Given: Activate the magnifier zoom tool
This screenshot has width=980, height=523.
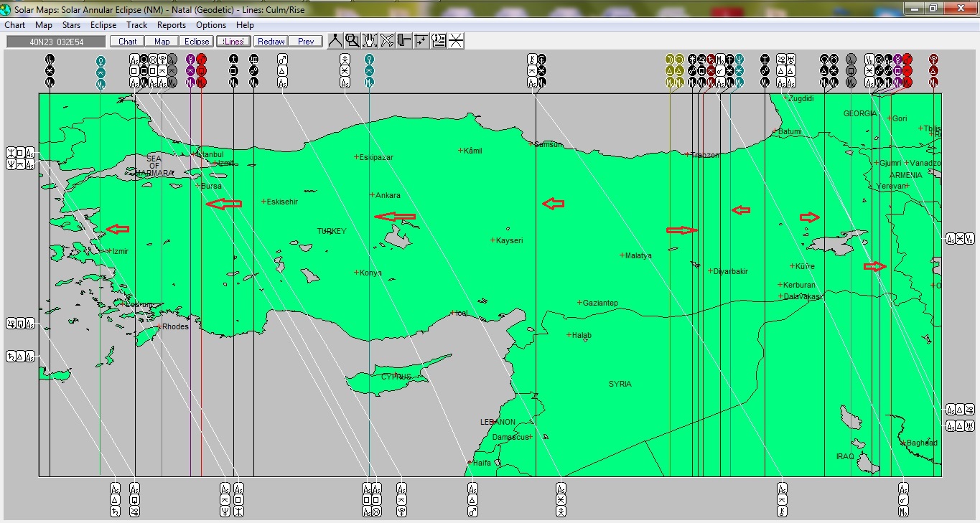Looking at the screenshot, I should [x=353, y=41].
